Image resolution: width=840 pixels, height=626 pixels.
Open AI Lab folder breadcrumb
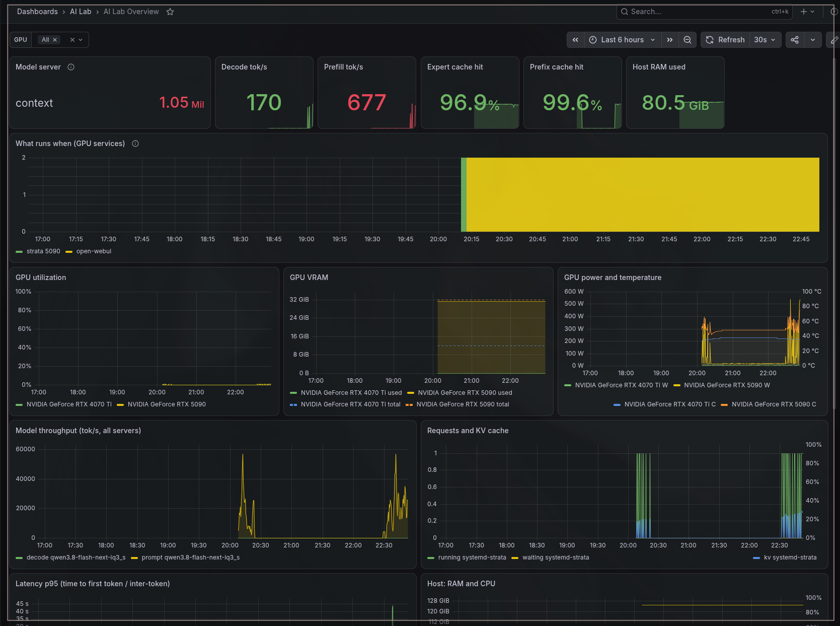(x=81, y=12)
